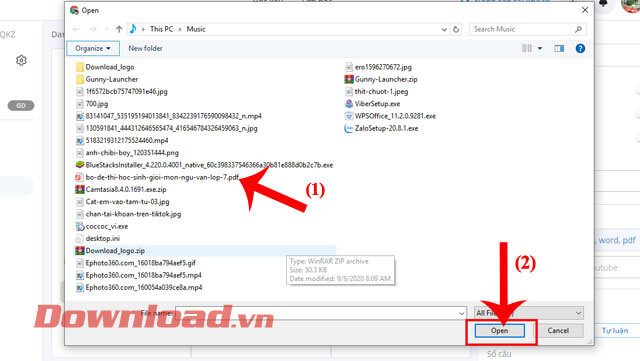Change view layout icon
This screenshot has width=640, height=361.
[x=527, y=48]
